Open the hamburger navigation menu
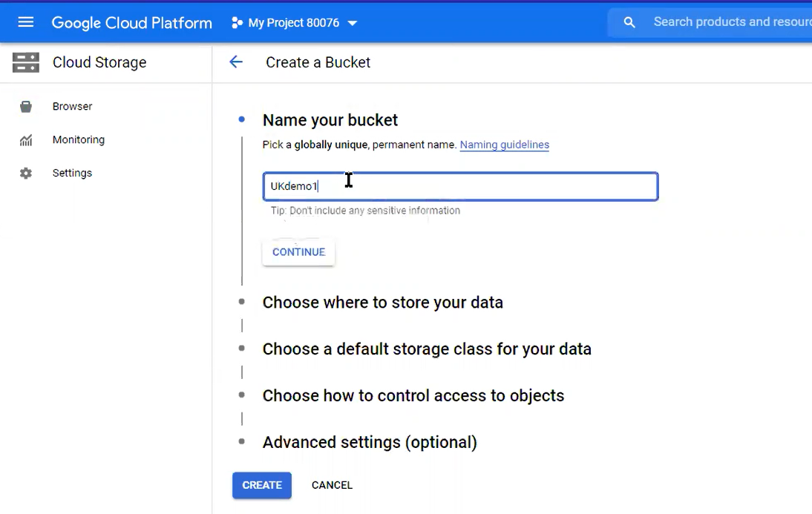Screen dimensions: 812x514 25,22
